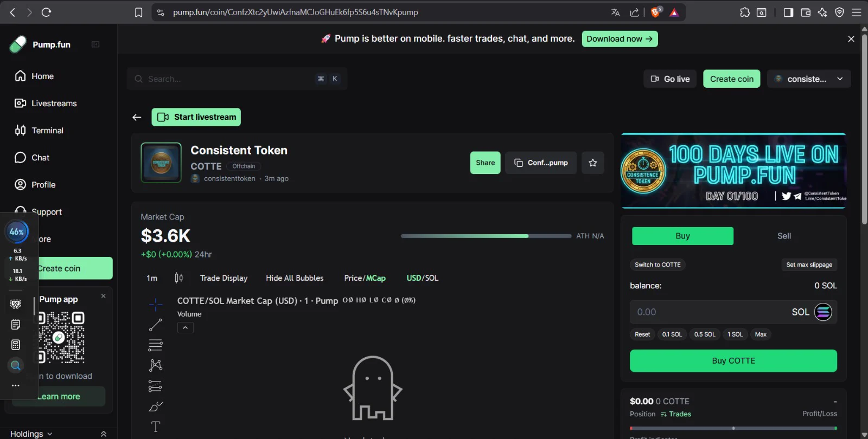Expand the Holdings dropdown
This screenshot has height=439, width=868.
click(31, 434)
